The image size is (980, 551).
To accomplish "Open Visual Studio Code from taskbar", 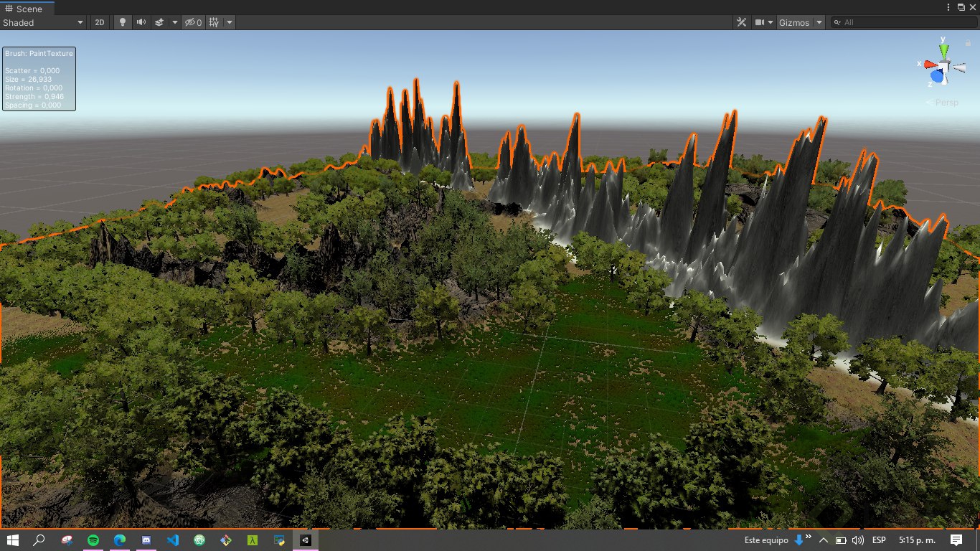I will point(173,540).
